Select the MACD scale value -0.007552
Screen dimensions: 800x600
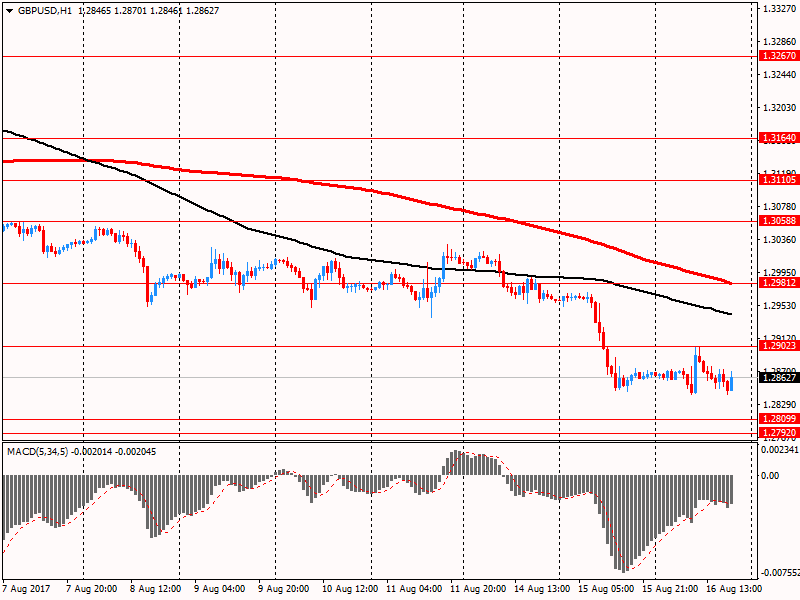coord(780,572)
